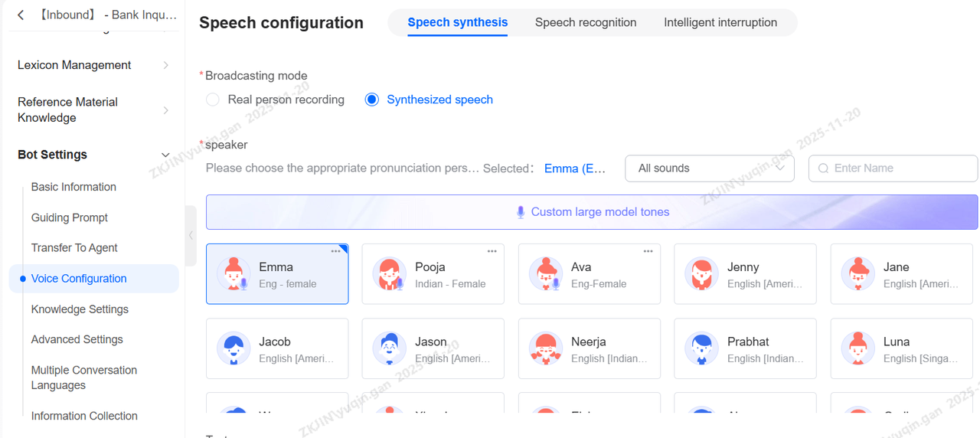This screenshot has width=980, height=438.
Task: Expand Reference Material Knowledge section
Action: (165, 110)
